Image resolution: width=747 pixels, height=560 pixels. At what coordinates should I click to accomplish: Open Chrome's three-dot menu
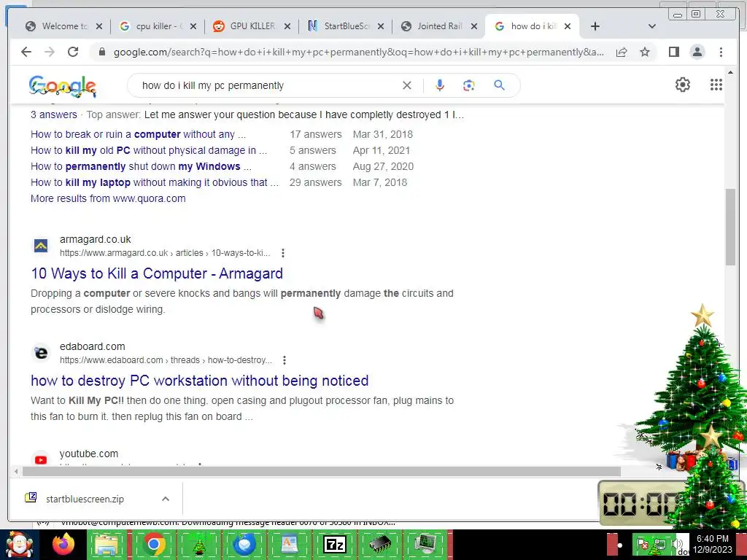(721, 52)
